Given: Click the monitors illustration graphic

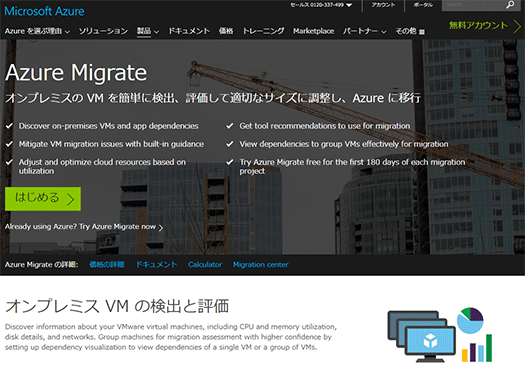Looking at the screenshot, I should click(422, 336).
